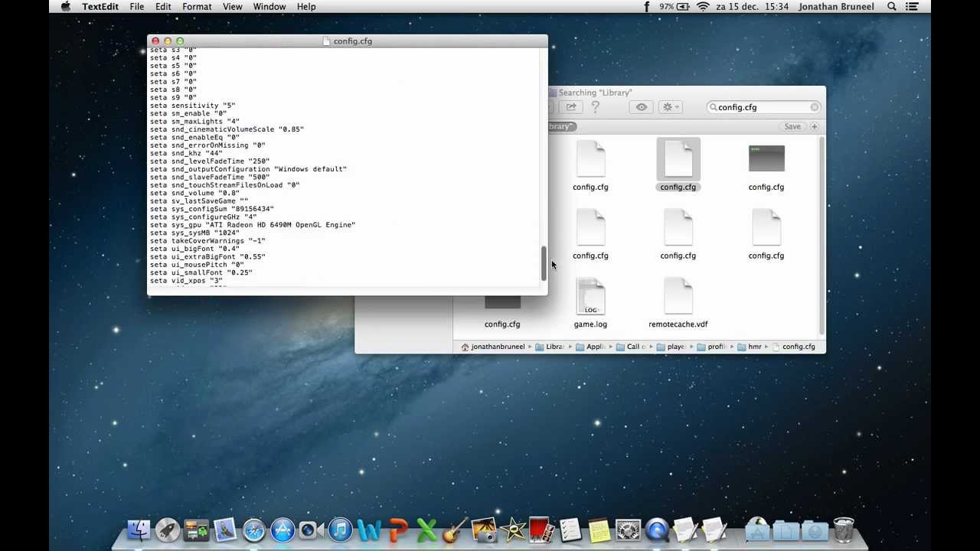Open the Help menu

tap(306, 6)
